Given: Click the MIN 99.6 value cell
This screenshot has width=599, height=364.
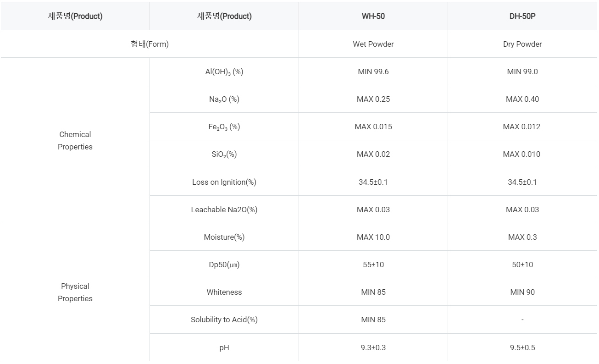Looking at the screenshot, I should pos(373,72).
